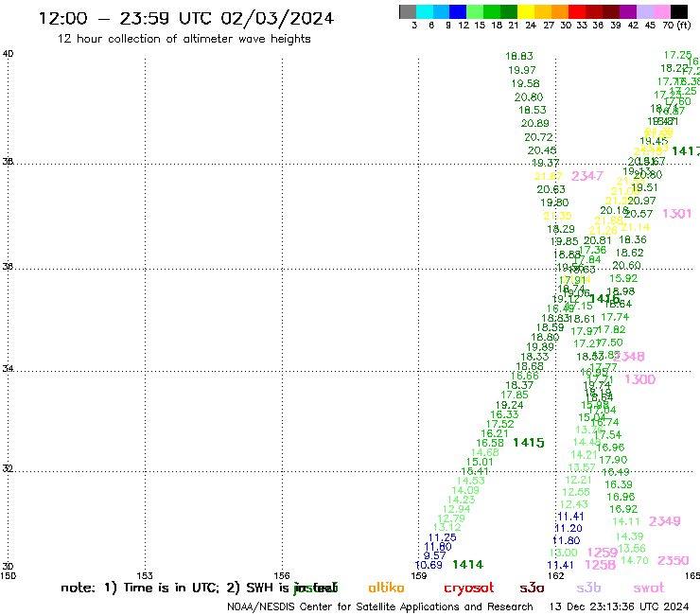Click the pink time label '2348'

click(x=629, y=357)
